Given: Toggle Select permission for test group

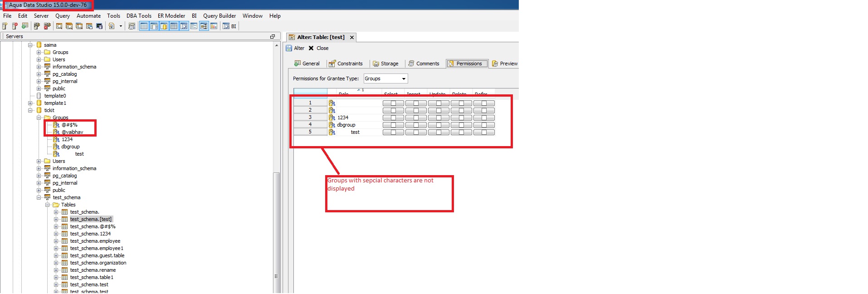Looking at the screenshot, I should (x=393, y=132).
